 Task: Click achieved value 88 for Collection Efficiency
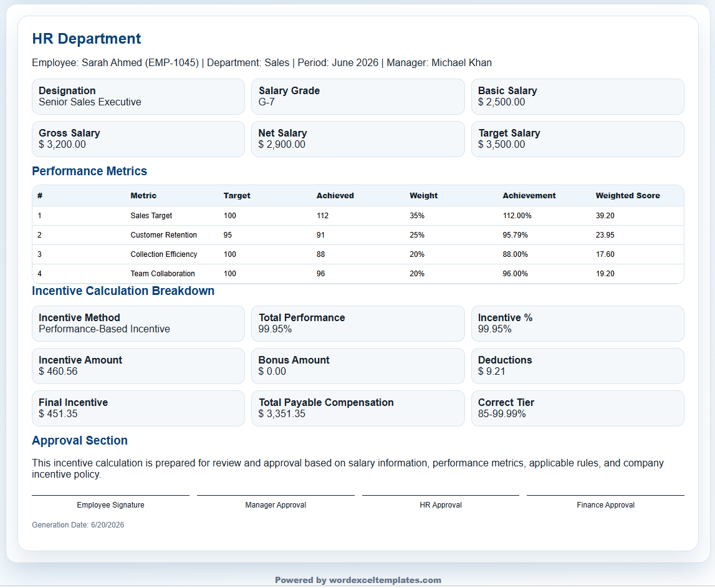[x=320, y=254]
